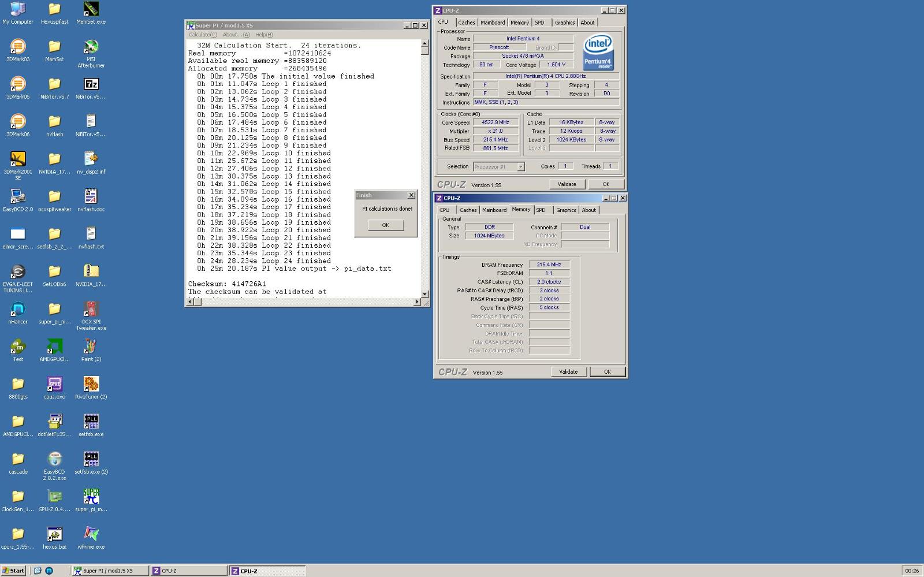The image size is (924, 577).
Task: Launch cpuz.exe desktop icon
Action: click(54, 388)
